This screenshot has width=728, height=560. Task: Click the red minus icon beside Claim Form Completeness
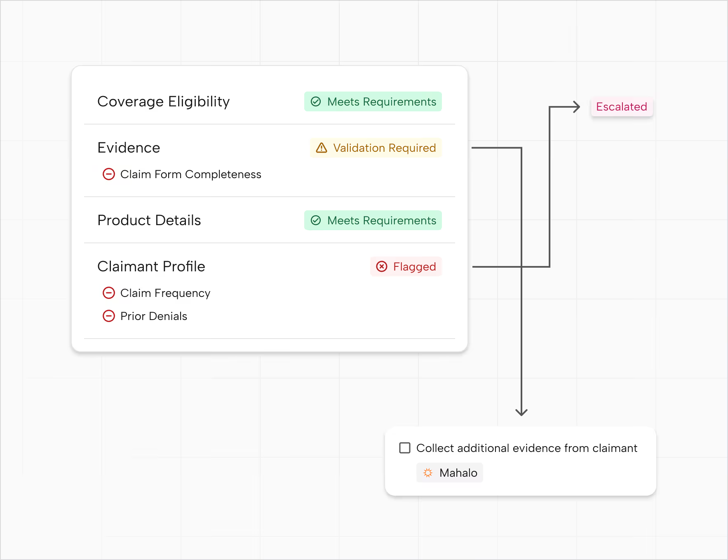[x=109, y=174]
